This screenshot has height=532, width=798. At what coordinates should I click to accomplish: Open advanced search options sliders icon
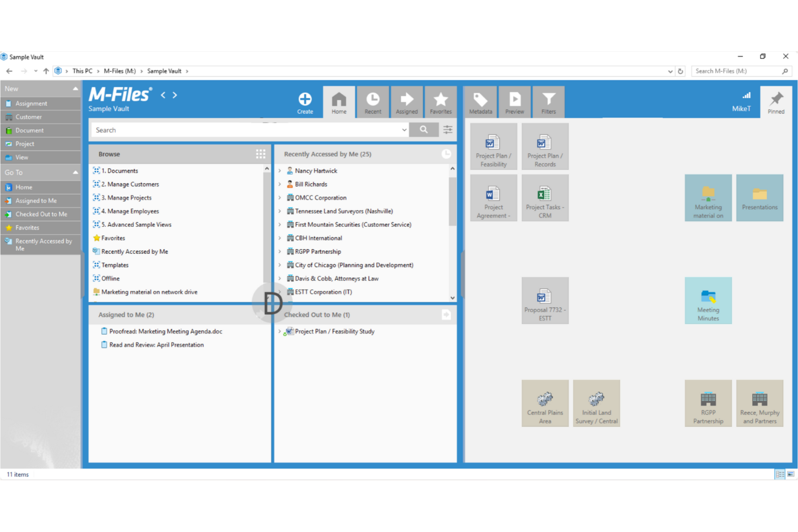point(448,130)
